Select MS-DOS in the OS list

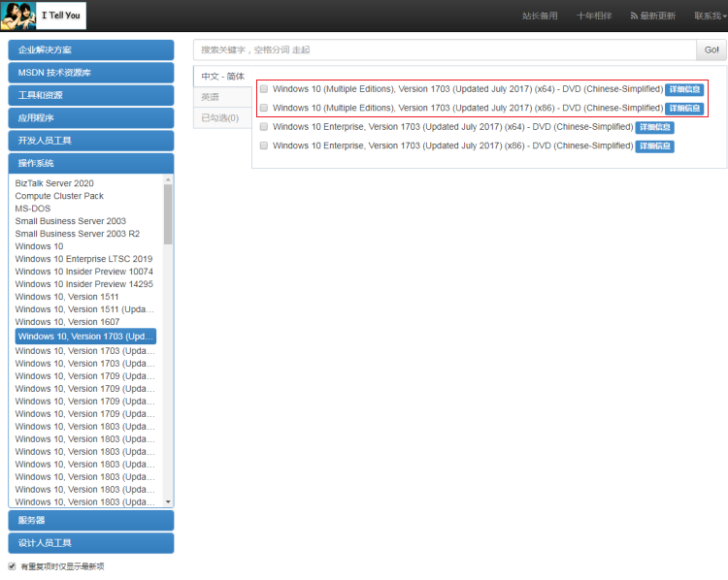32,209
